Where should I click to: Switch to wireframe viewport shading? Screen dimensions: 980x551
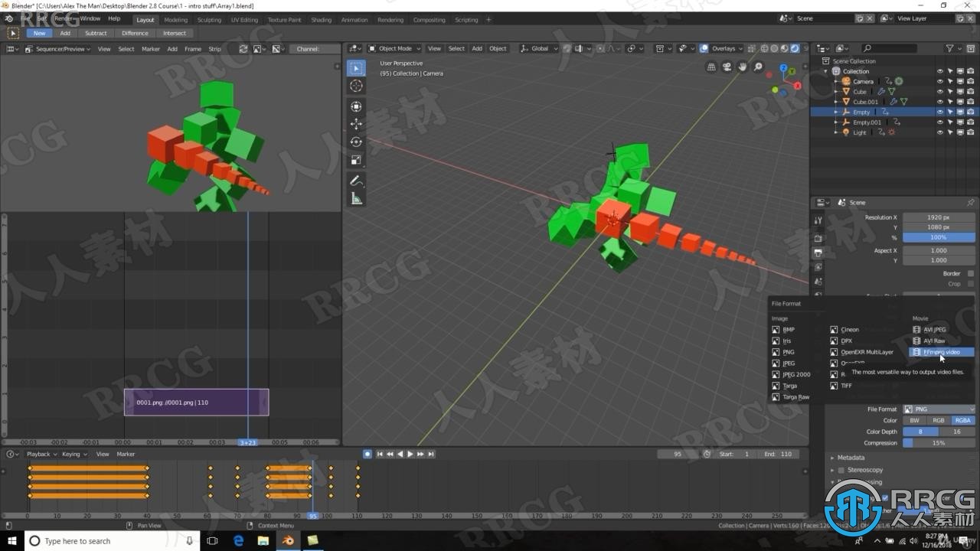[764, 48]
